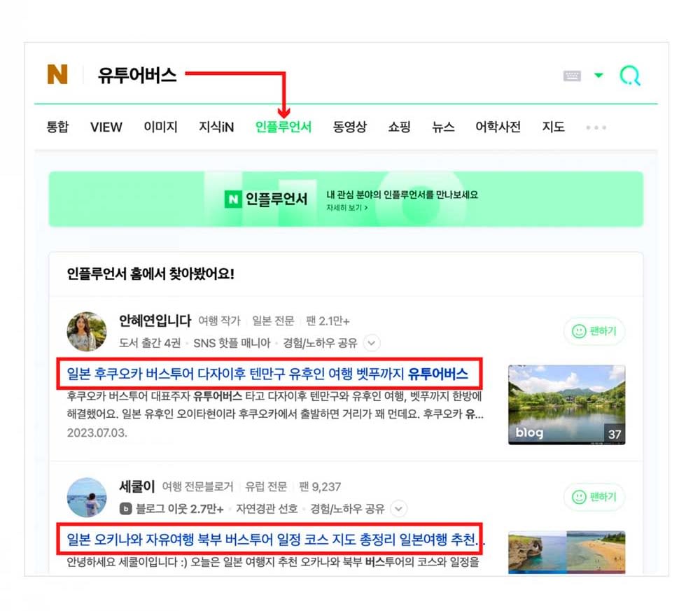Screen dimensions: 700x611
Task: Open the 일본 후쿠오카 버스투어 post title
Action: [267, 374]
